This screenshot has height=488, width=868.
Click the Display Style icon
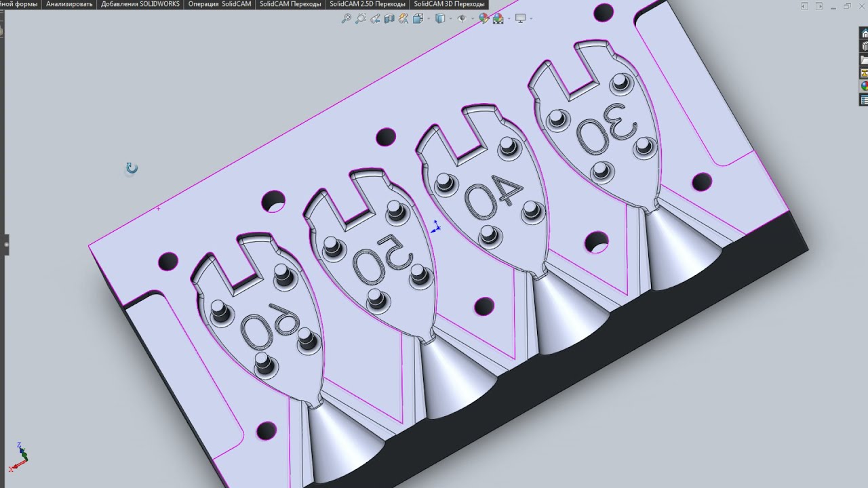439,19
